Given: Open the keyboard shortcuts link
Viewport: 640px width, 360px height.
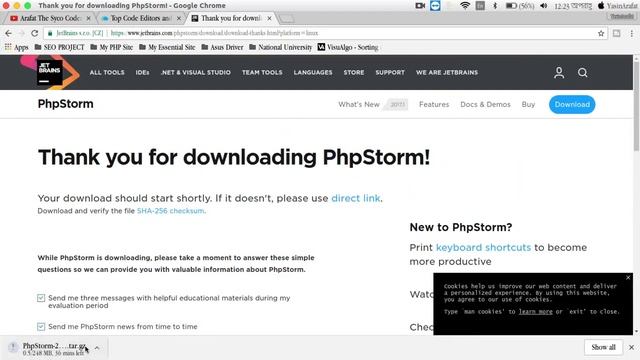Looking at the screenshot, I should click(x=483, y=247).
